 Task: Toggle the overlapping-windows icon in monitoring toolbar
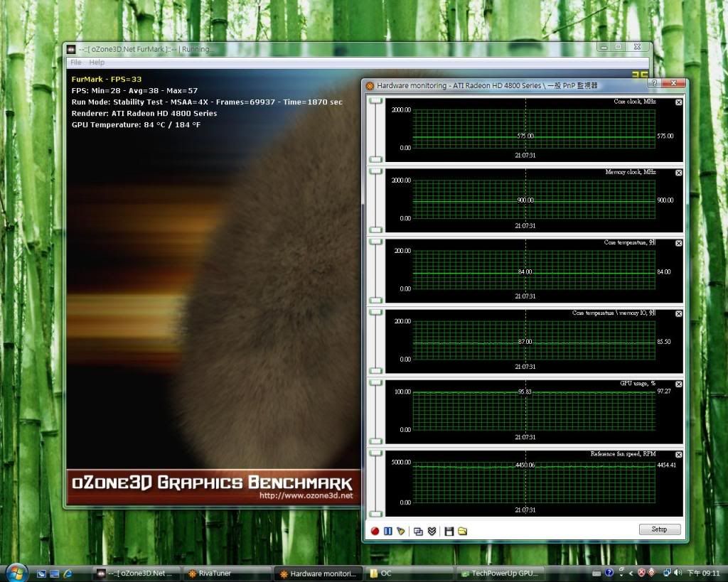point(418,532)
